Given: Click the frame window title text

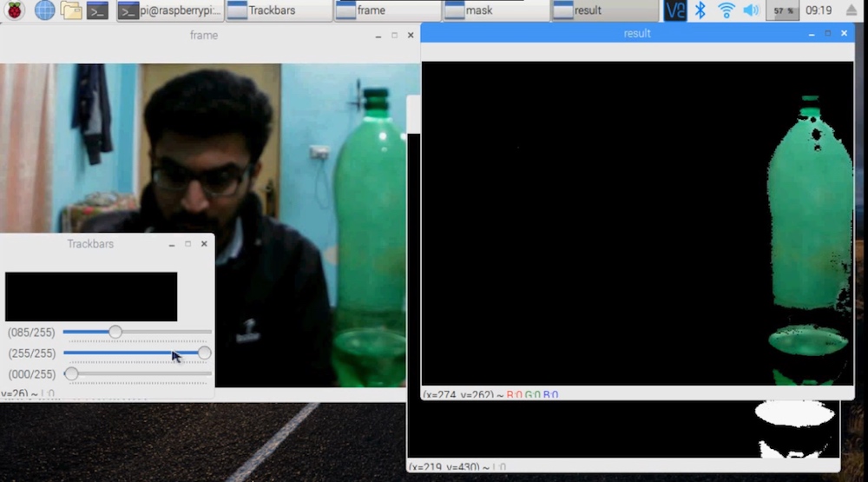Looking at the screenshot, I should point(204,36).
